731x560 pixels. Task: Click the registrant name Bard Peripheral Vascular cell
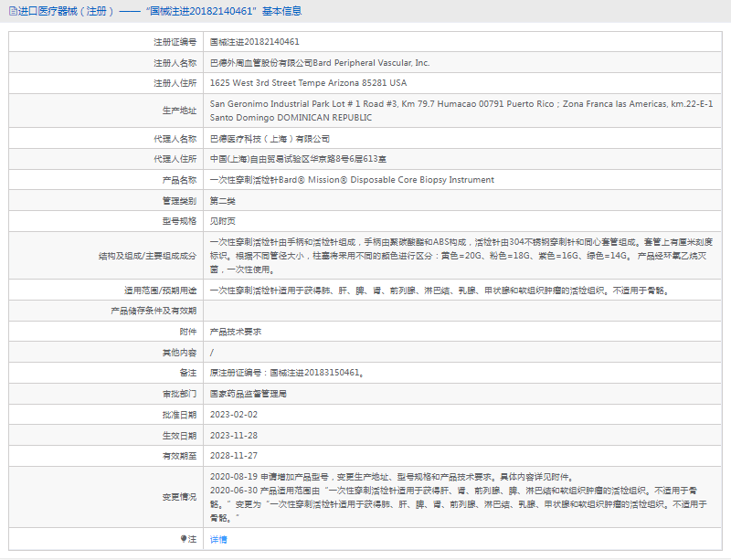click(x=319, y=63)
